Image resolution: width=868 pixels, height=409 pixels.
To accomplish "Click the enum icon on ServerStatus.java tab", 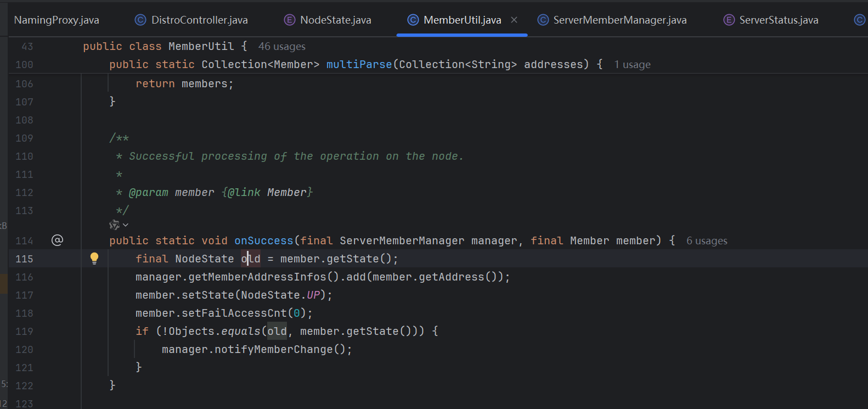I will [729, 20].
